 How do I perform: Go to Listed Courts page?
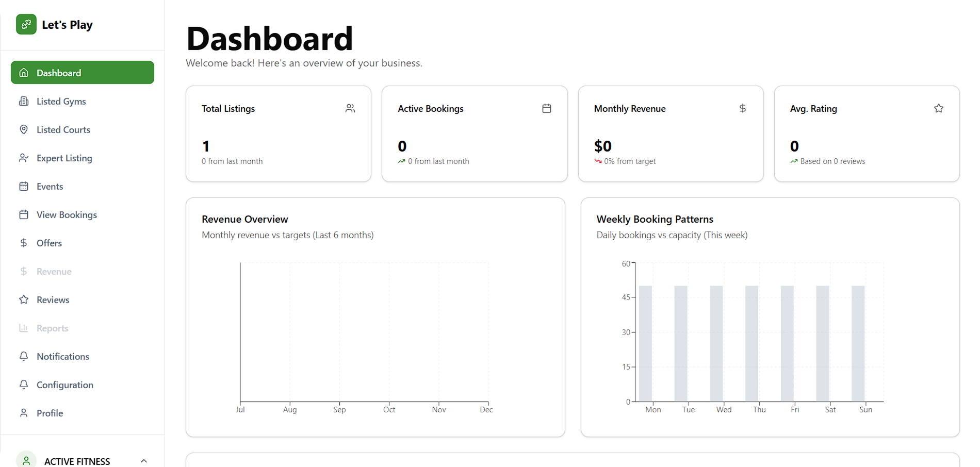pyautogui.click(x=83, y=129)
